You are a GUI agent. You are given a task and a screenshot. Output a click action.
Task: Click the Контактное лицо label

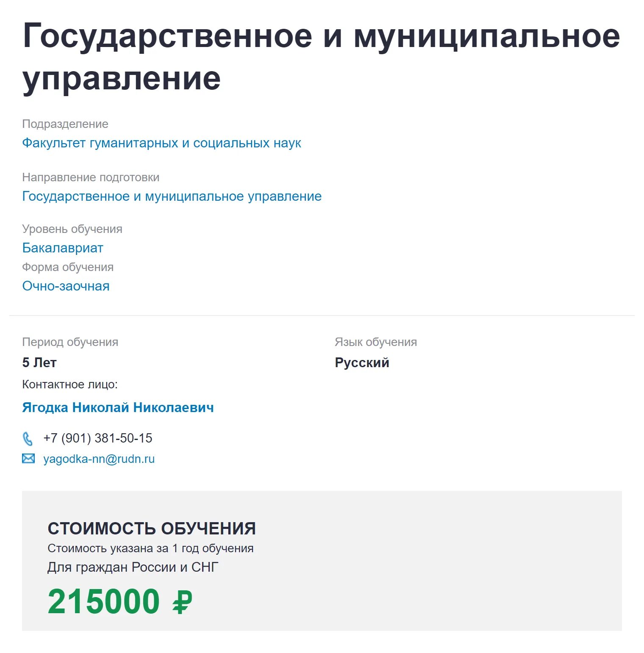click(70, 385)
